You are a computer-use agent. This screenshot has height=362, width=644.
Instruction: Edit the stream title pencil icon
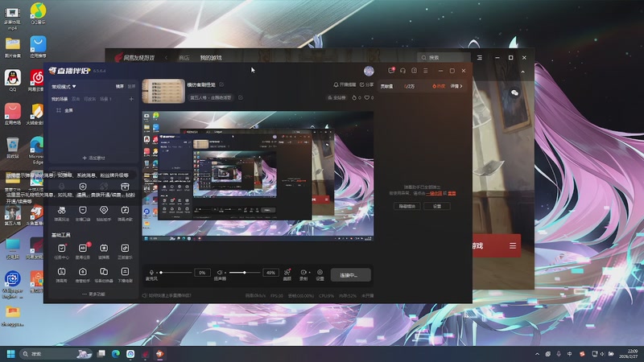pyautogui.click(x=221, y=84)
